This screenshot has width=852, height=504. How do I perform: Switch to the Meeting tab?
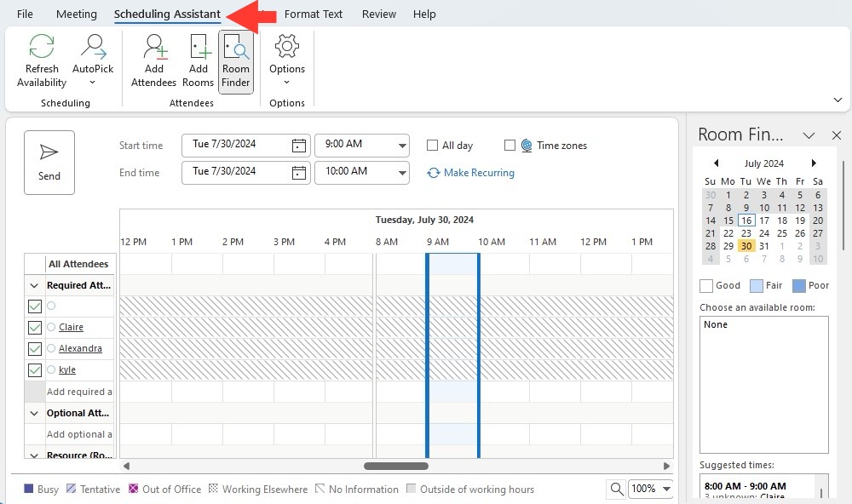click(x=77, y=14)
